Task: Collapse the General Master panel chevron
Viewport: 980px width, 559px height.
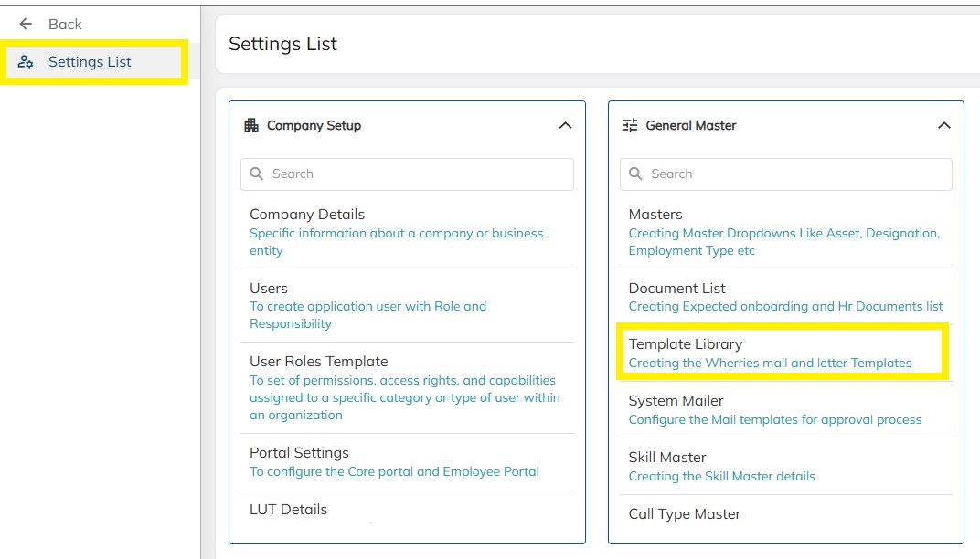Action: tap(944, 125)
